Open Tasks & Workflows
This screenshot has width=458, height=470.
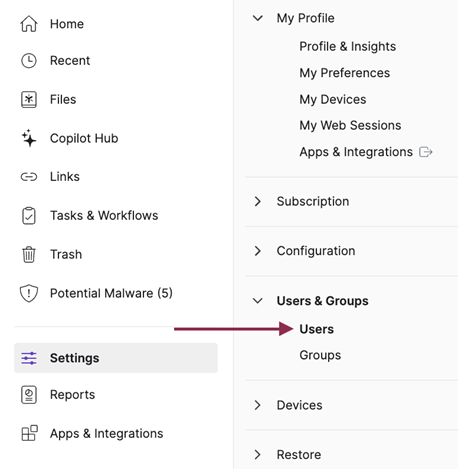pyautogui.click(x=104, y=216)
